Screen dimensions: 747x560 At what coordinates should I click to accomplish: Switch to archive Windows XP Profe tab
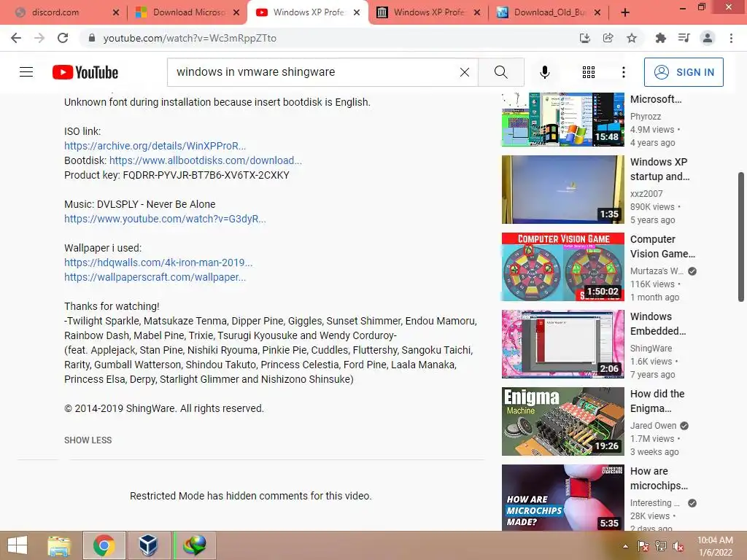[x=429, y=12]
